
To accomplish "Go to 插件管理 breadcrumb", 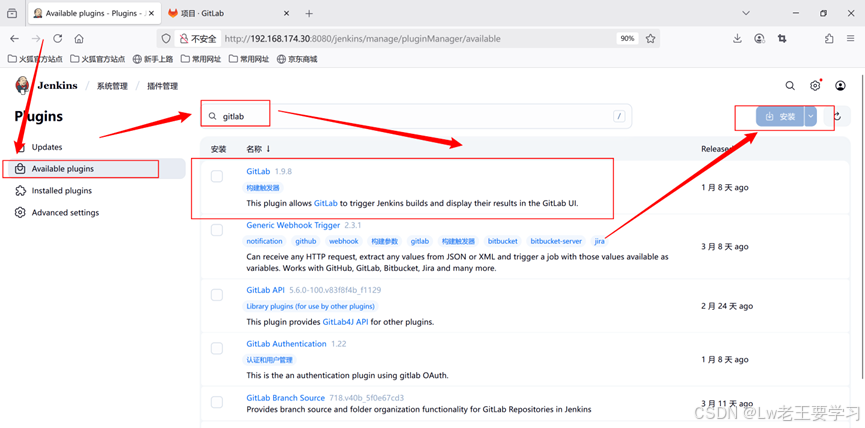I will 162,86.
